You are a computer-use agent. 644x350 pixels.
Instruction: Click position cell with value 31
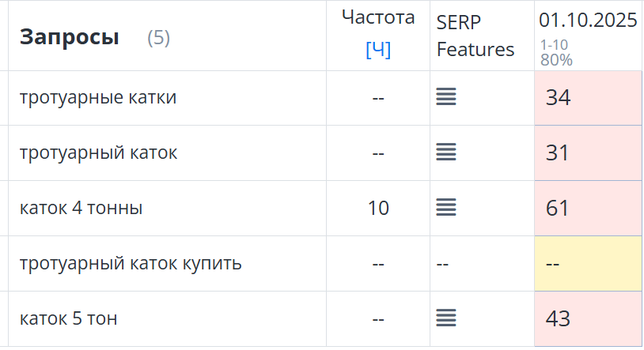[x=588, y=153]
